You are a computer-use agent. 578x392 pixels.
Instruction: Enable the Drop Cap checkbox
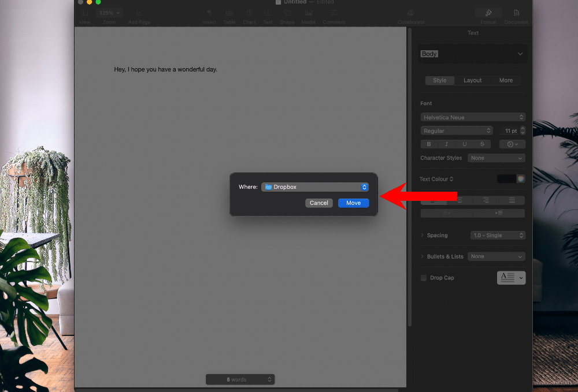(x=424, y=278)
